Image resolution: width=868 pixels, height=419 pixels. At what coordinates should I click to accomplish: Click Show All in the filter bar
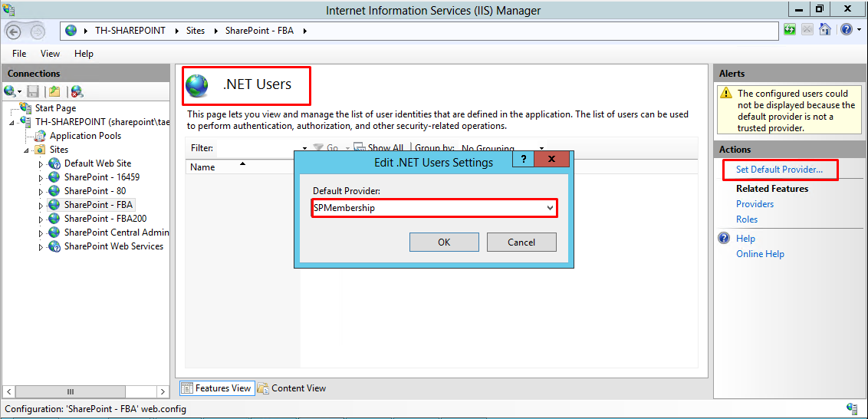coord(380,148)
